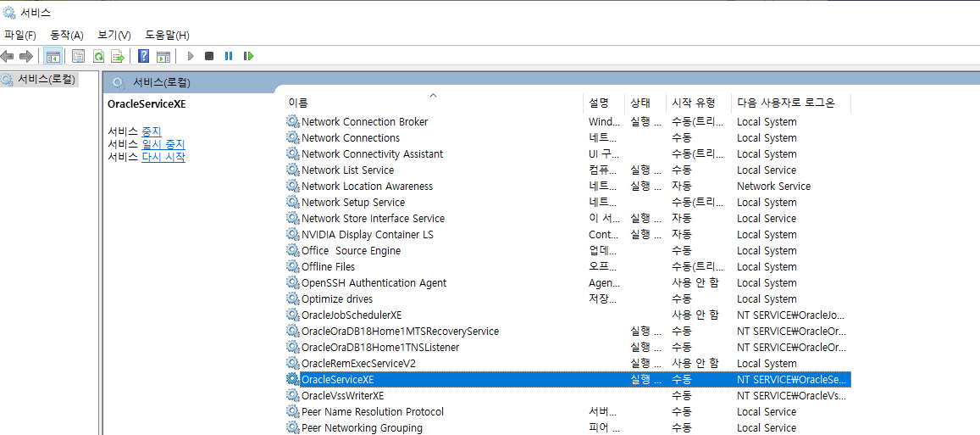Click 자동 startup type of NVIDIA Display Container
Viewport: 980px width, 435px height.
[x=682, y=234]
